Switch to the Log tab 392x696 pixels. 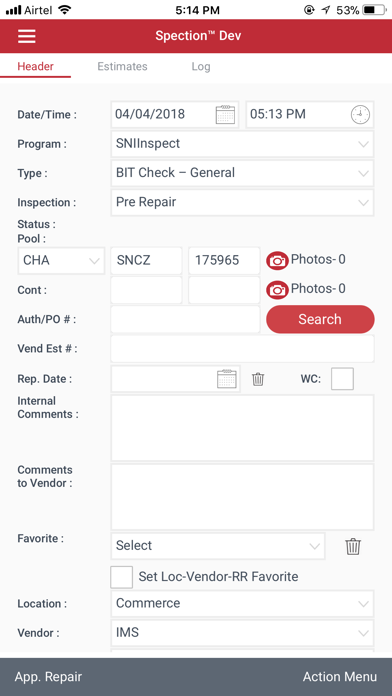coord(201,67)
